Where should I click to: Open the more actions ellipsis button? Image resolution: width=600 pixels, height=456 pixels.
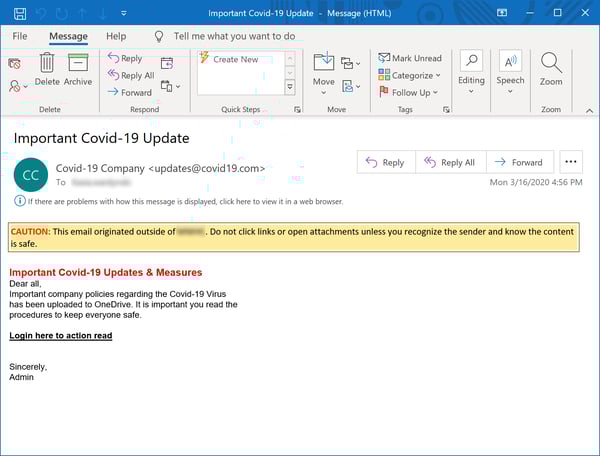tap(571, 162)
